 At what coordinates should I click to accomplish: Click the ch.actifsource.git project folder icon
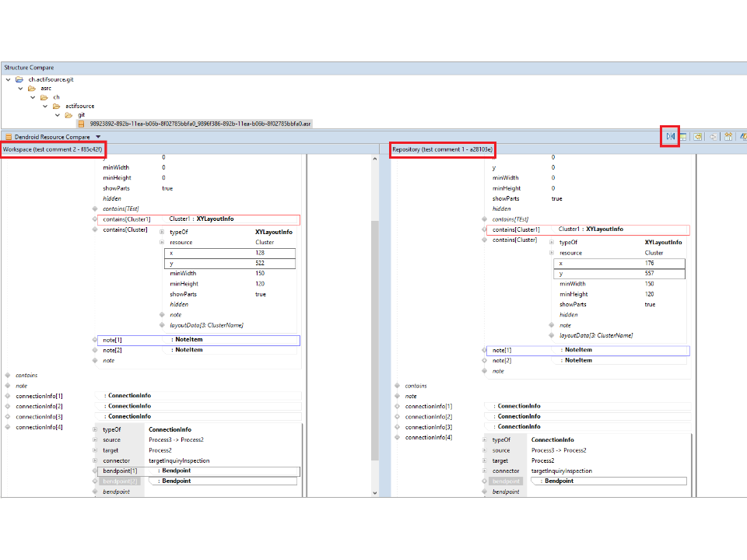[19, 79]
